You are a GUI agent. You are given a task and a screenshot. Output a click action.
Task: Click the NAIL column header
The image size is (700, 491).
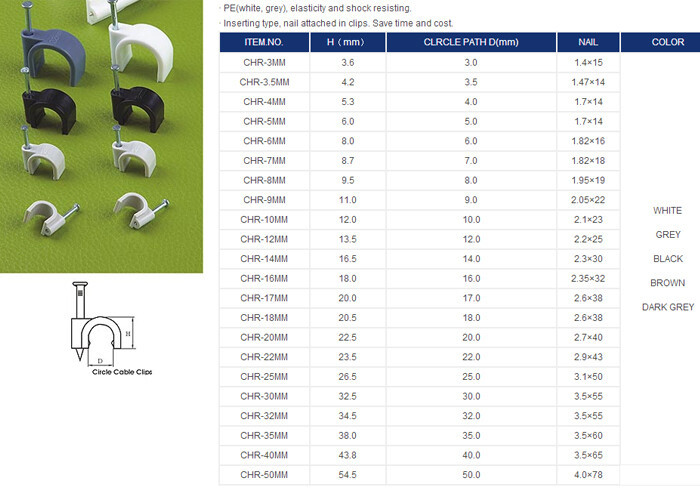coord(588,43)
